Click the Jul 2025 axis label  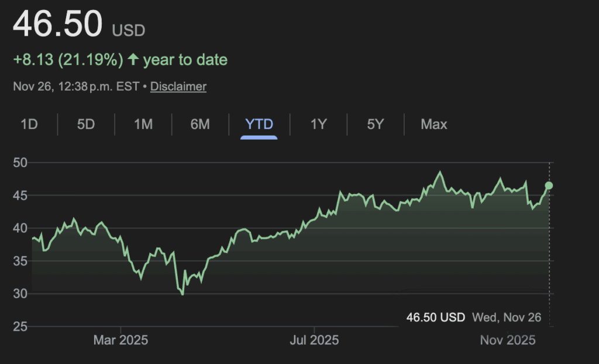coord(314,340)
